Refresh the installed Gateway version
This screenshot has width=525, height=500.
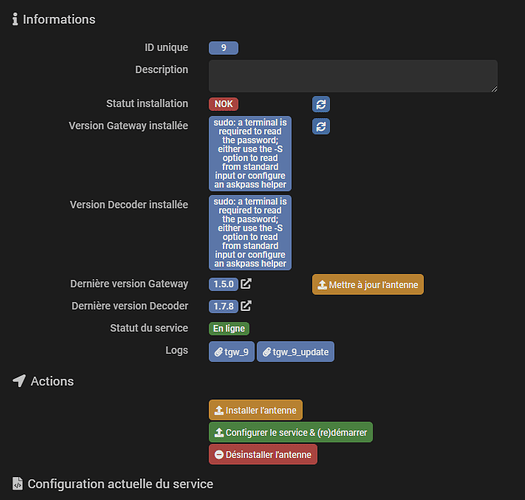321,126
